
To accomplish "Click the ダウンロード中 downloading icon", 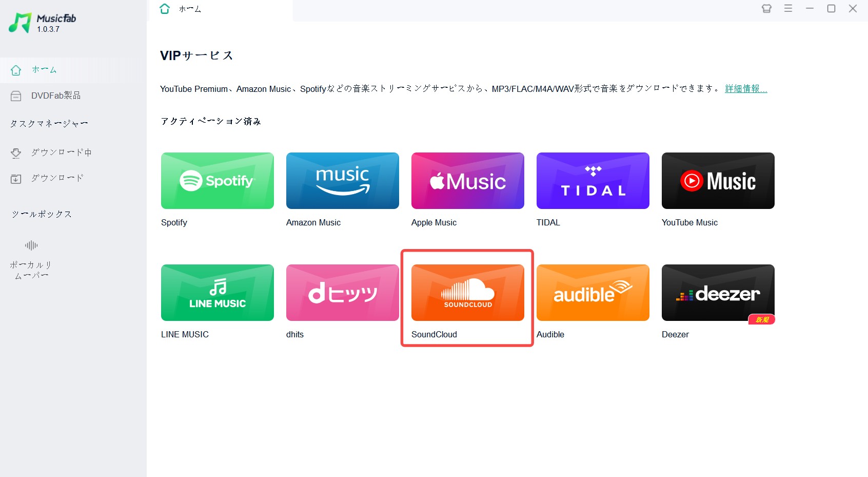I will [x=16, y=153].
